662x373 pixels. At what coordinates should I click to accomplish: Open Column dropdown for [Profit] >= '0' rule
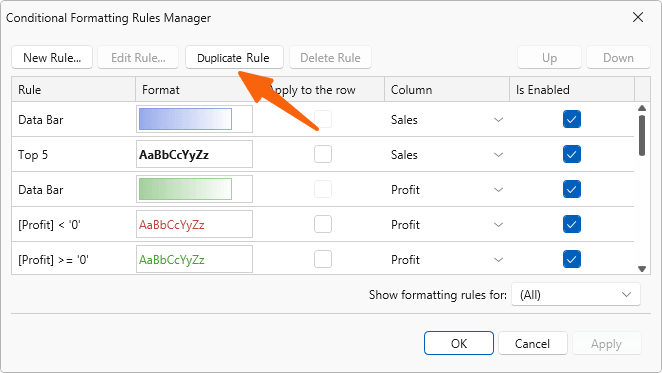pos(499,260)
